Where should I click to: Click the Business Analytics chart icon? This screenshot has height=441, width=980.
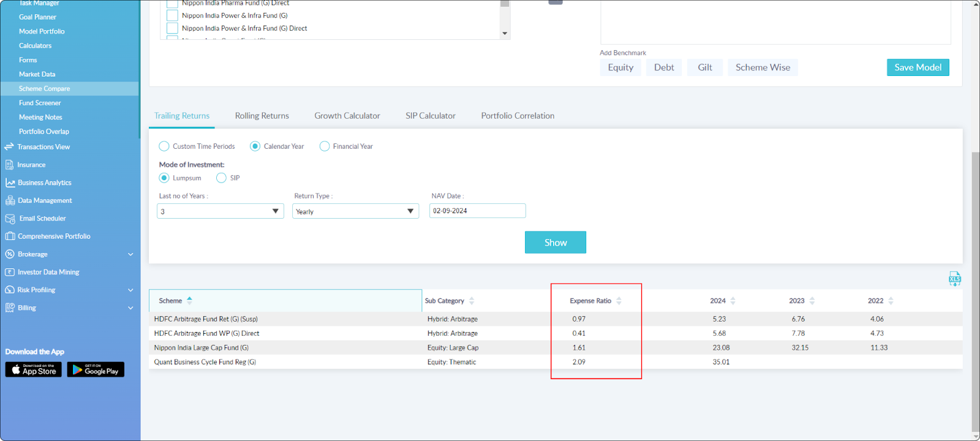[x=10, y=183]
